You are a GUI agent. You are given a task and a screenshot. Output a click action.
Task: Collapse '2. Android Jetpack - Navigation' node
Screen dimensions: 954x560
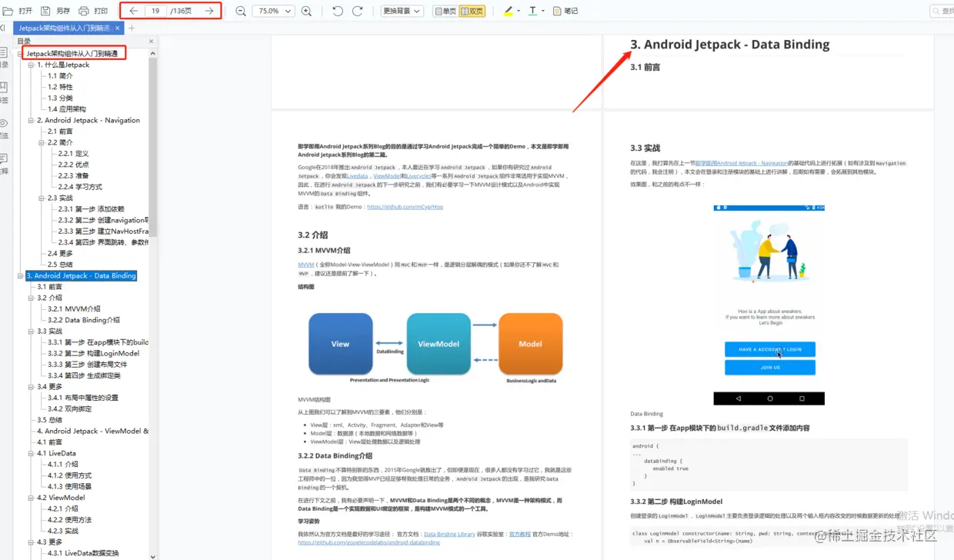(31, 120)
